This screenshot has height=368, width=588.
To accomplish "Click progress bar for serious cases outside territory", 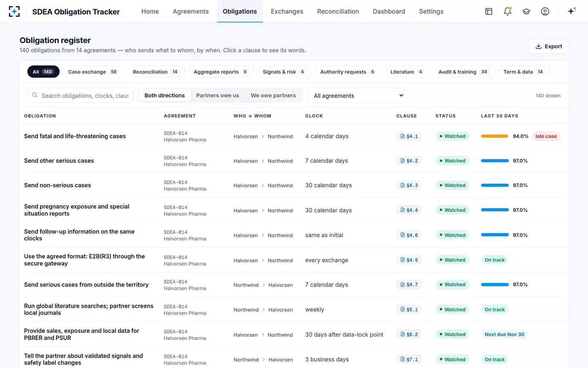I will (494, 285).
